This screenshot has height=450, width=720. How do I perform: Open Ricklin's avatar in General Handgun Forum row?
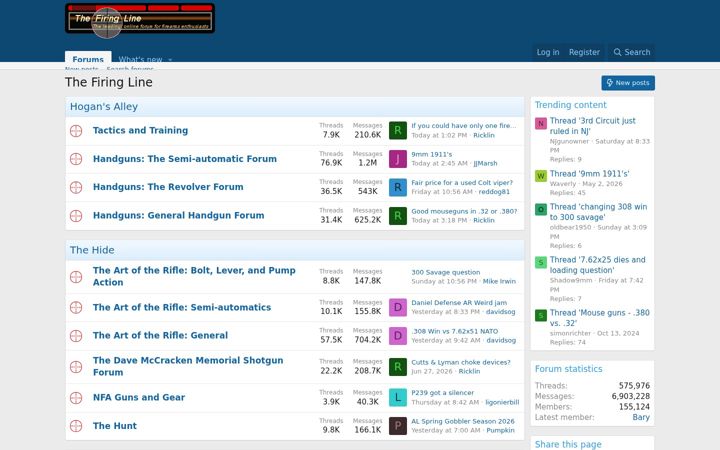398,216
